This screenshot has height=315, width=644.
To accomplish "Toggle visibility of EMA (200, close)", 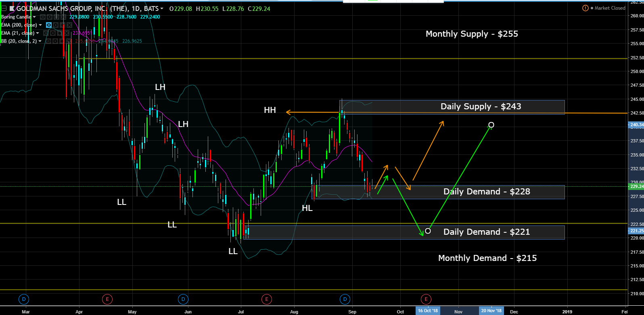I will 49,25.
